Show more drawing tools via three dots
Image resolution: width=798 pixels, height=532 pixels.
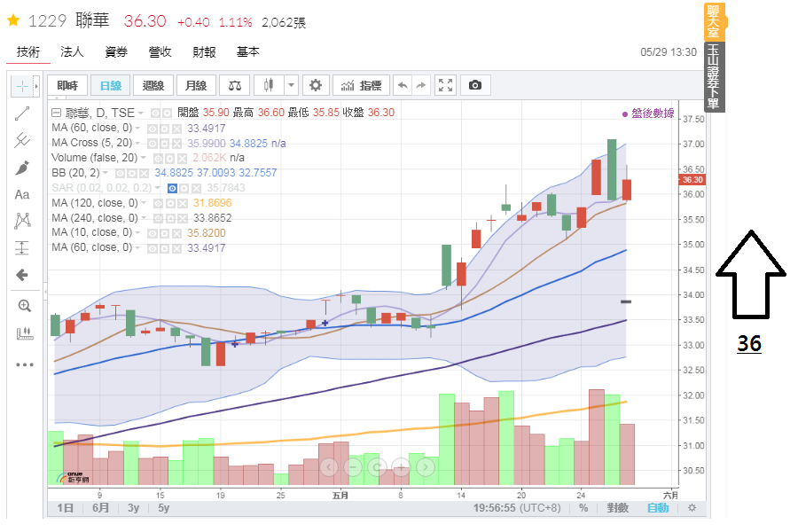point(25,364)
